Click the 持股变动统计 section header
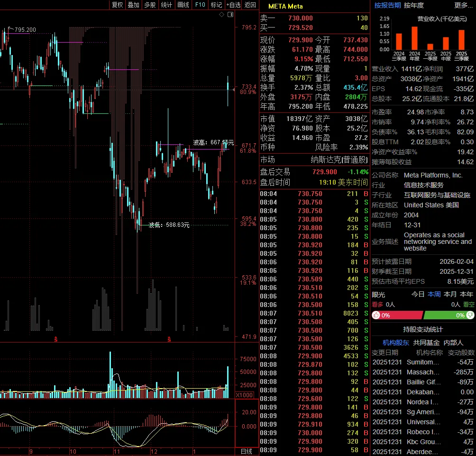Screen dimensions: 476x456 [x=423, y=330]
